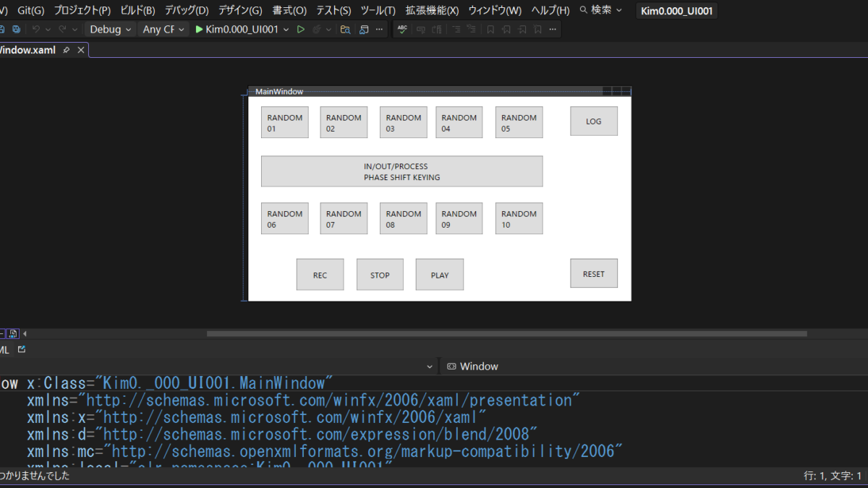Select the REC button in the designer

320,275
